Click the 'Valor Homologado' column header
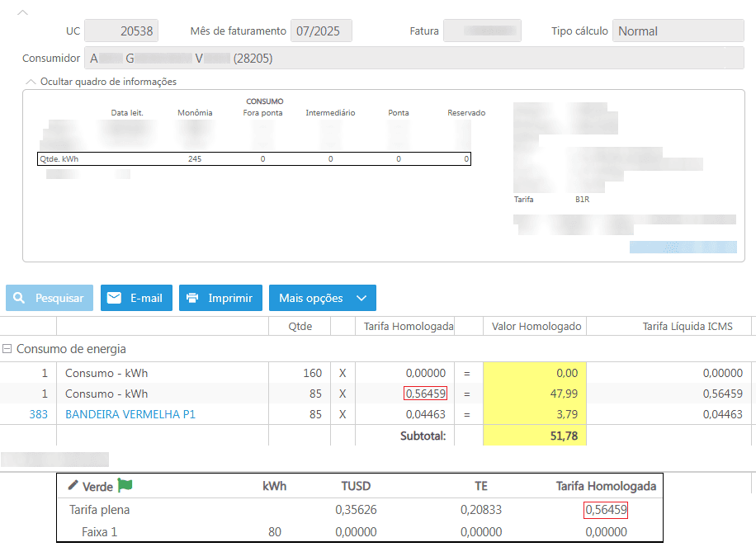The image size is (756, 547). click(x=536, y=326)
